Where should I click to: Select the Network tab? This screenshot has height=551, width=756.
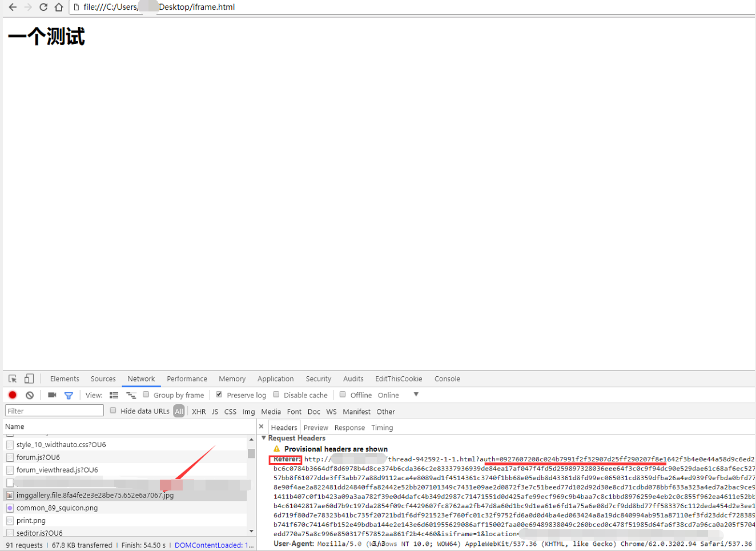click(141, 379)
